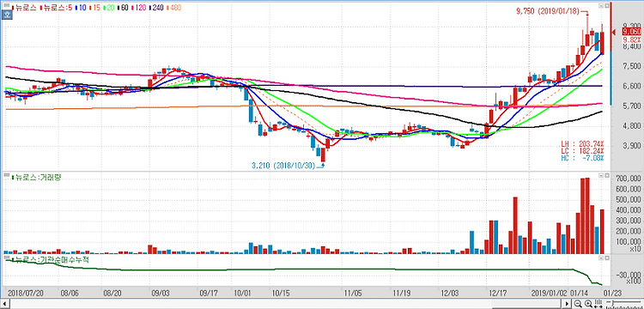The height and width of the screenshot is (309, 644).
Task: Click the -30,000 axis label
Action: pos(629,276)
